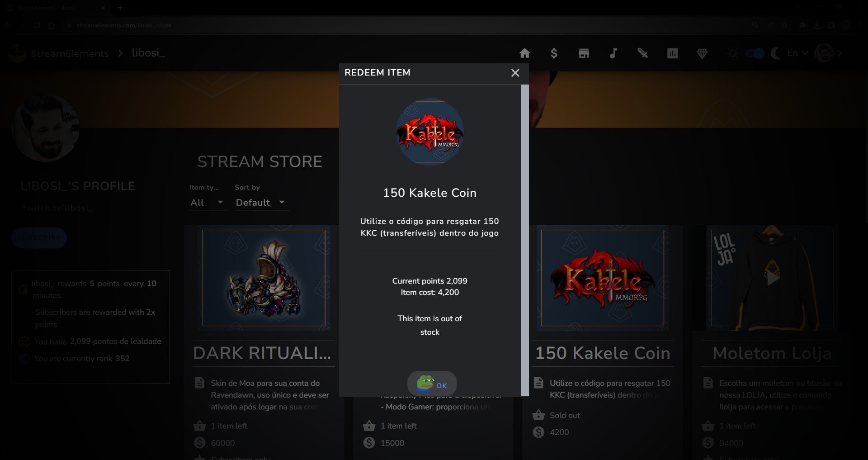Open the diamond giveaways icon

click(702, 53)
